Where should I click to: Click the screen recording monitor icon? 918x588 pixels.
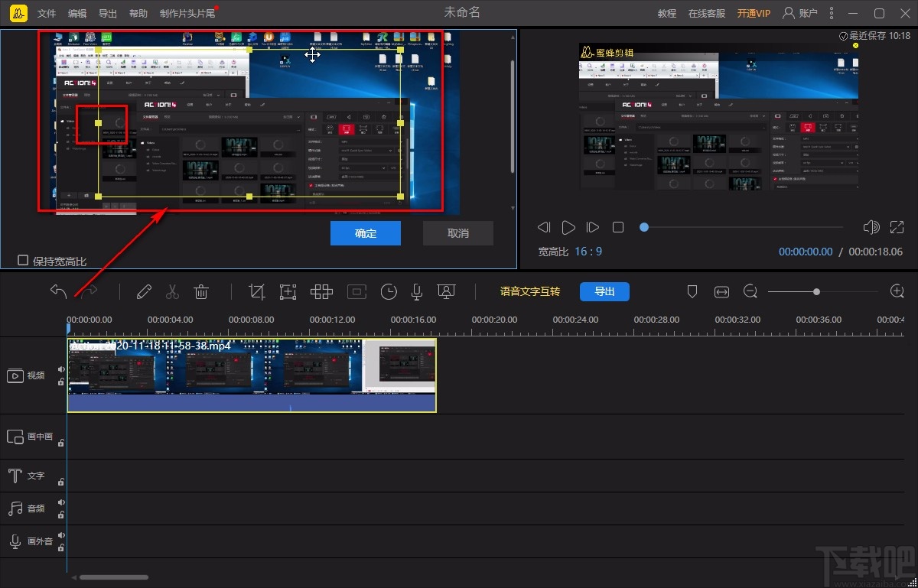446,291
